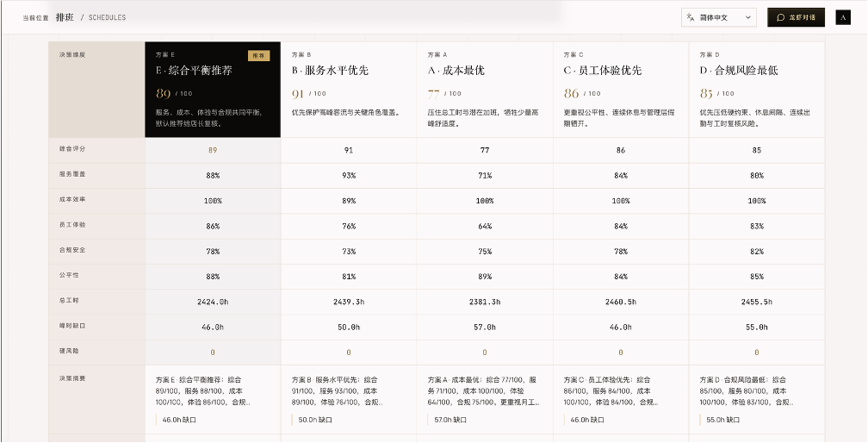Click the 81% fairness cell
The width and height of the screenshot is (868, 443).
[x=349, y=277]
